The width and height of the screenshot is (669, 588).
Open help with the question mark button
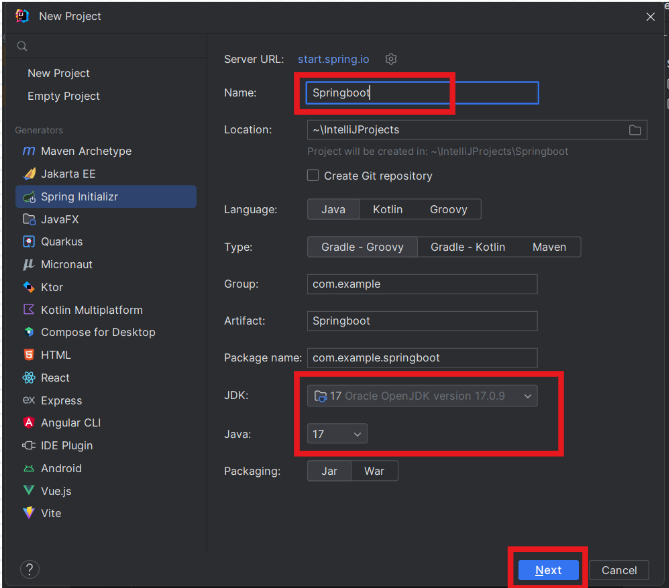(29, 569)
